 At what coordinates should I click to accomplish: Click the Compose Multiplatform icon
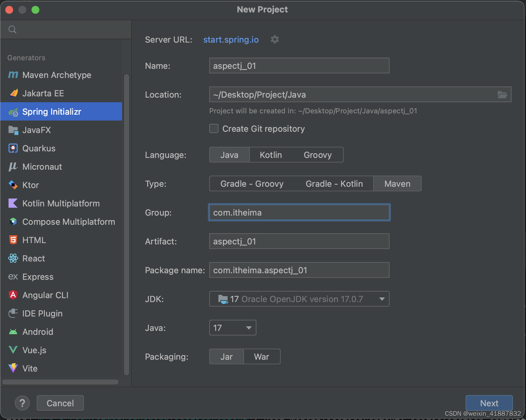tap(13, 222)
